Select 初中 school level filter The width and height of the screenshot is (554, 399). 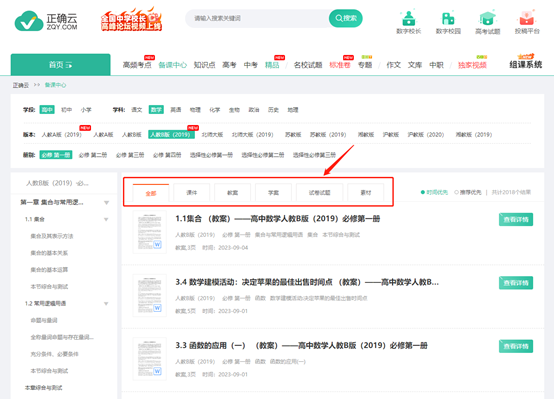point(66,110)
